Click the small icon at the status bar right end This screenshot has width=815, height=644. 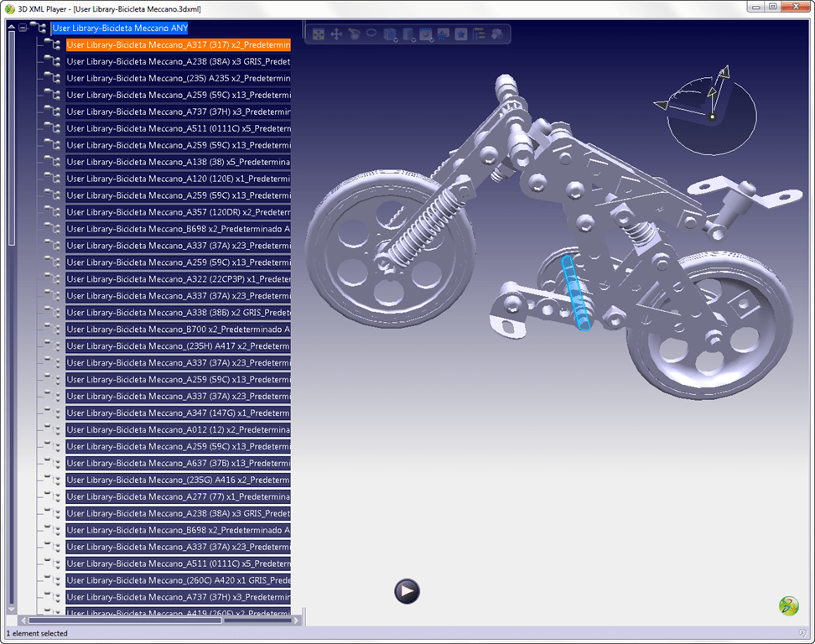pos(802,632)
